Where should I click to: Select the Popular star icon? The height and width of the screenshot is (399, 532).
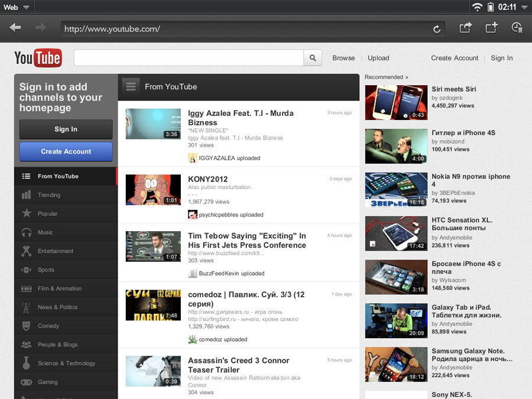[27, 213]
